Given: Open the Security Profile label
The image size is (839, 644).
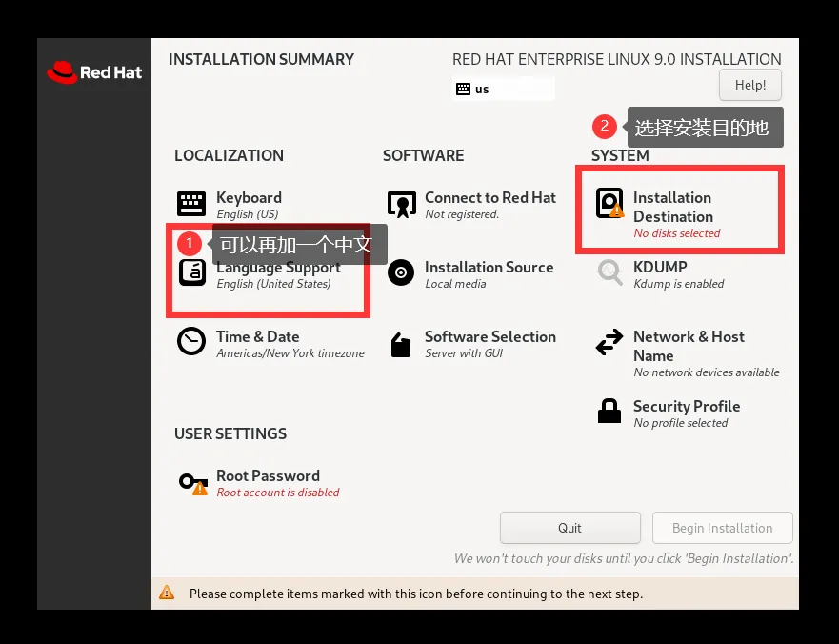Looking at the screenshot, I should pyautogui.click(x=687, y=407).
